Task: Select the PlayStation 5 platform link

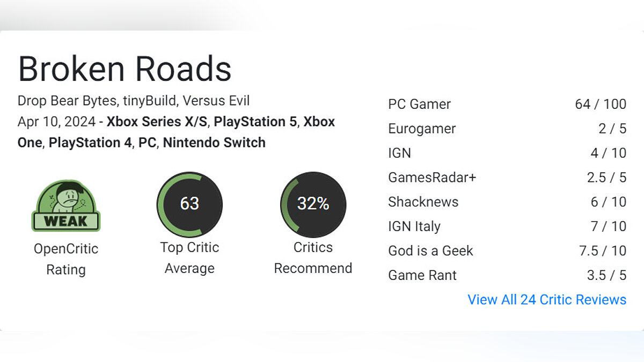Action: click(255, 122)
